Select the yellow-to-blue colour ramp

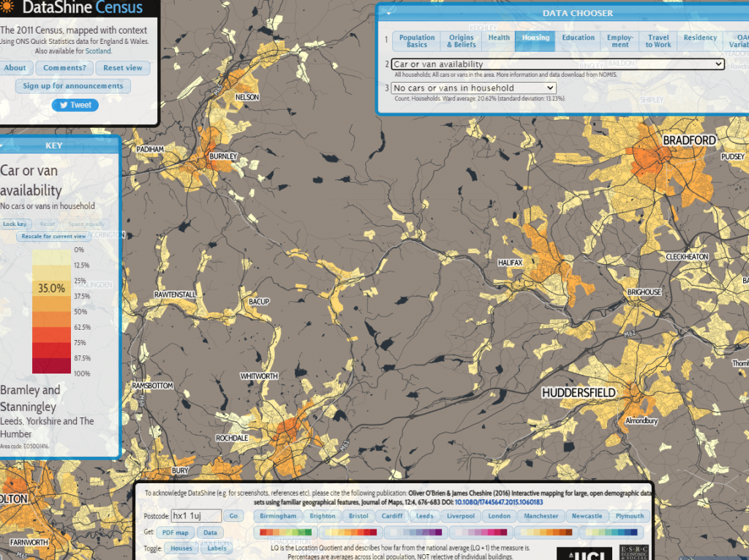coord(611,532)
